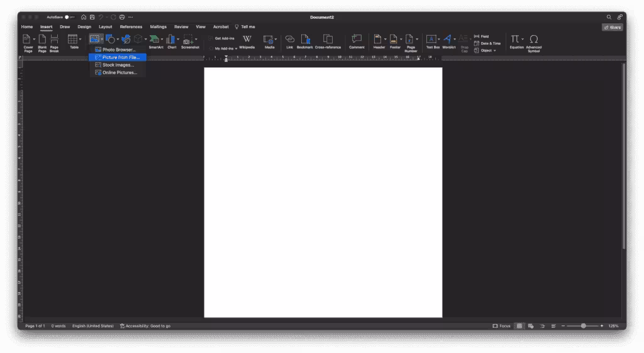Click the Media icon
644x353 pixels.
pos(268,40)
